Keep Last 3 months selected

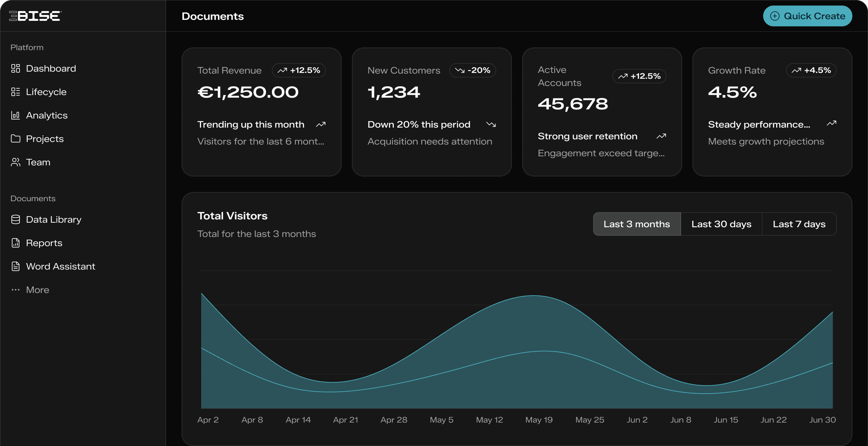tap(637, 224)
